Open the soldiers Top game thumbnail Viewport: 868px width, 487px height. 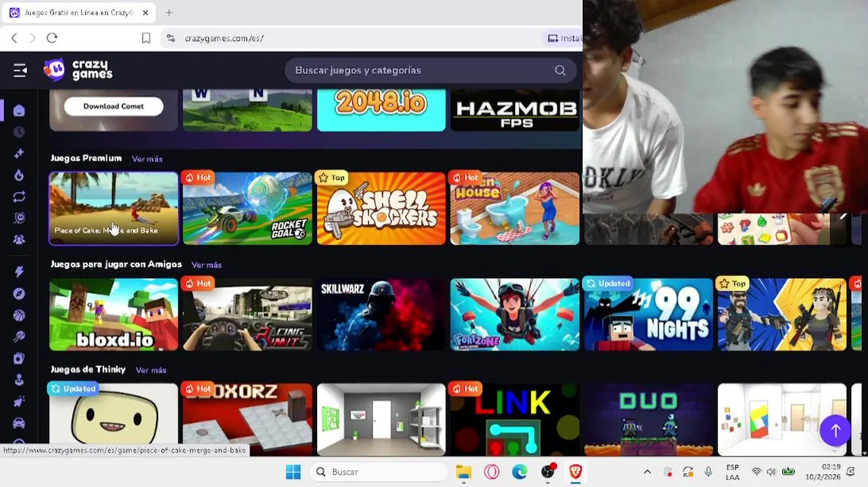coord(782,315)
